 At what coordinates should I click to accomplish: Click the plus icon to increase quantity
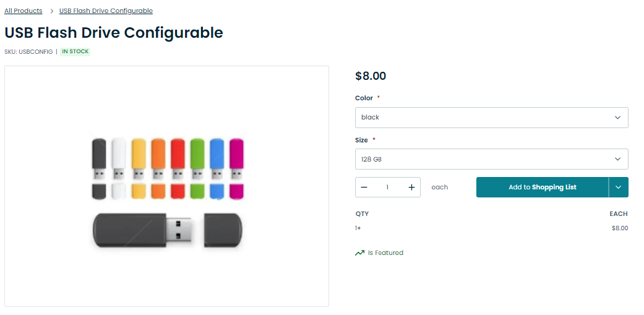click(x=411, y=188)
